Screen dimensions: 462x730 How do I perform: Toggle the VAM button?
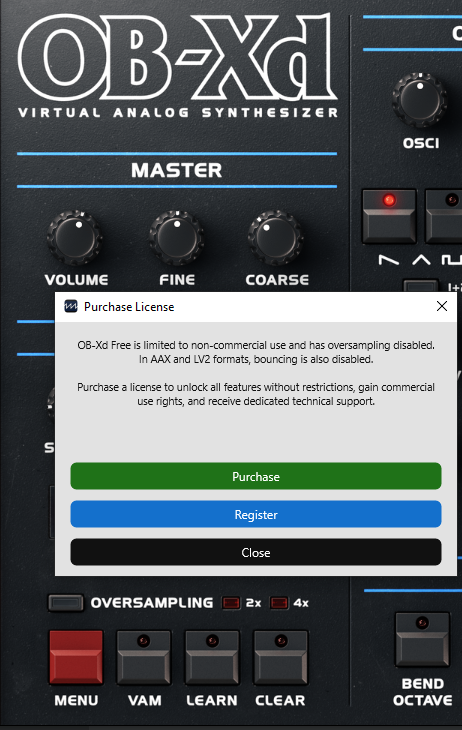point(144,657)
